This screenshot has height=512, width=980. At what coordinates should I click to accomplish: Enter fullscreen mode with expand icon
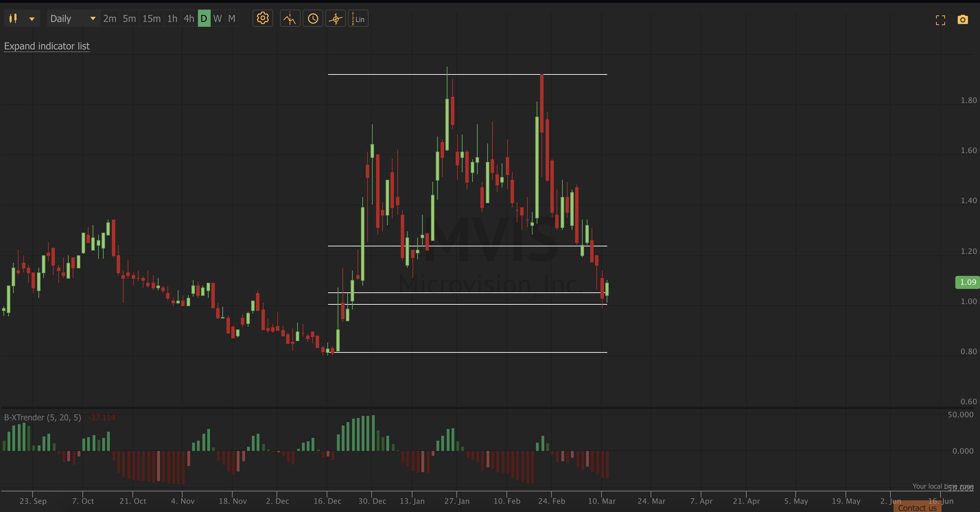click(941, 20)
